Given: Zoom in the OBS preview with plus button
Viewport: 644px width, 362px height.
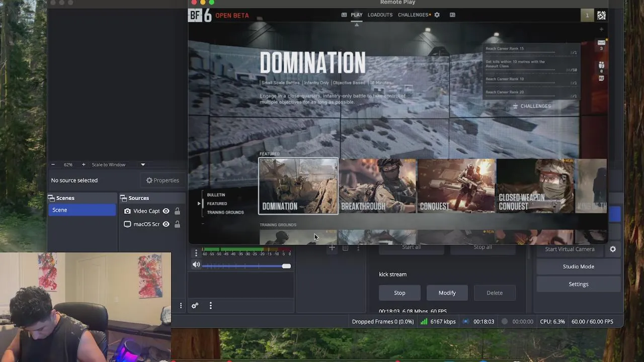Looking at the screenshot, I should 84,164.
